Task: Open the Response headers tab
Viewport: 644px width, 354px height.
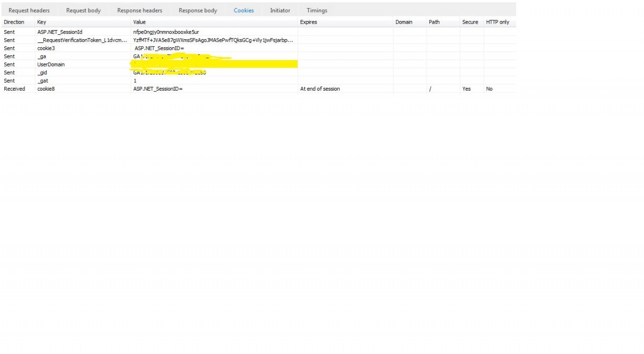Action: click(x=140, y=10)
